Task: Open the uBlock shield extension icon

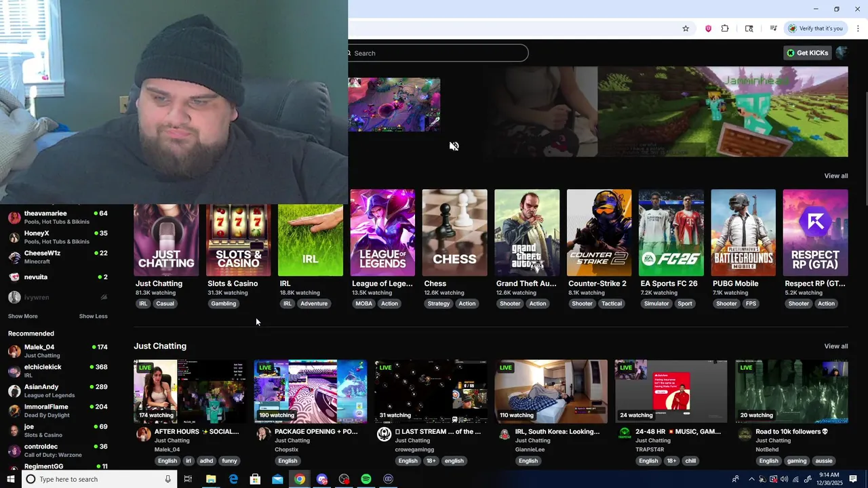Action: (x=708, y=28)
